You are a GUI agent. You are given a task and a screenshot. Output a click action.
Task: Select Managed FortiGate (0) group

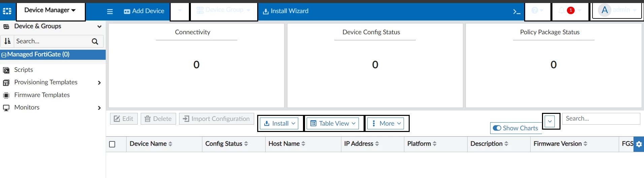[x=38, y=54]
